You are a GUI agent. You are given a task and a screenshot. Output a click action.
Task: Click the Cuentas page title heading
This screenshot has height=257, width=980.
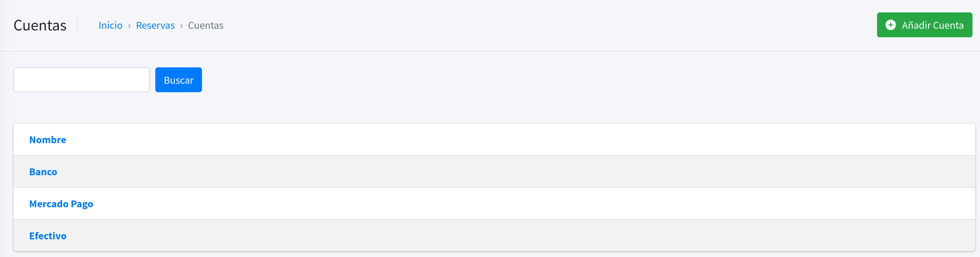click(x=40, y=26)
